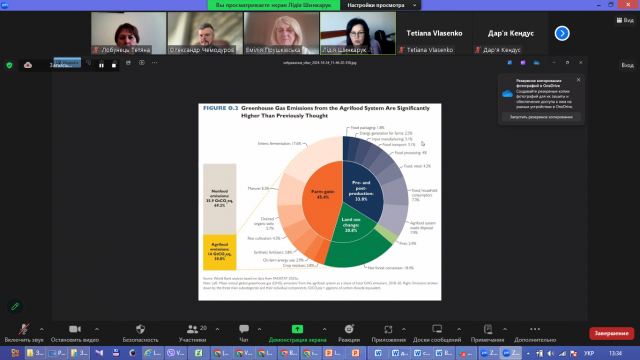Click the green annotation pencil icon
Screen dimensions: 640x360
[15, 306]
